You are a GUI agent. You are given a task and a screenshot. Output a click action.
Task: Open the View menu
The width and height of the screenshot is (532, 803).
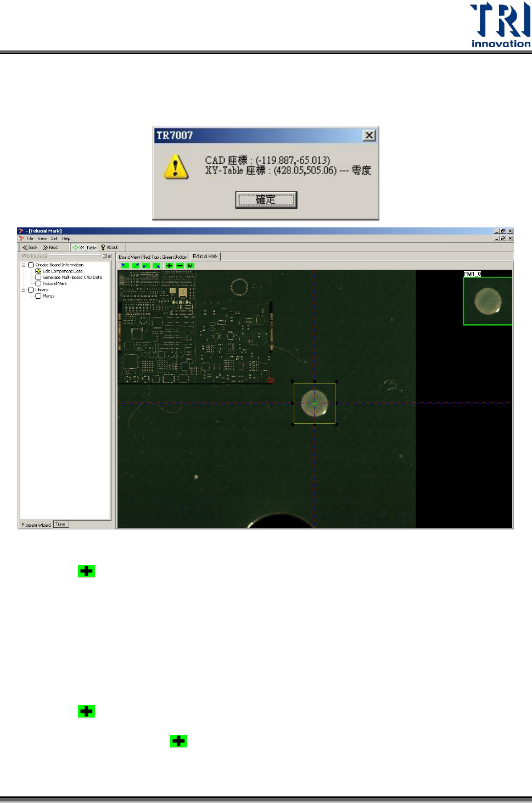(x=42, y=238)
